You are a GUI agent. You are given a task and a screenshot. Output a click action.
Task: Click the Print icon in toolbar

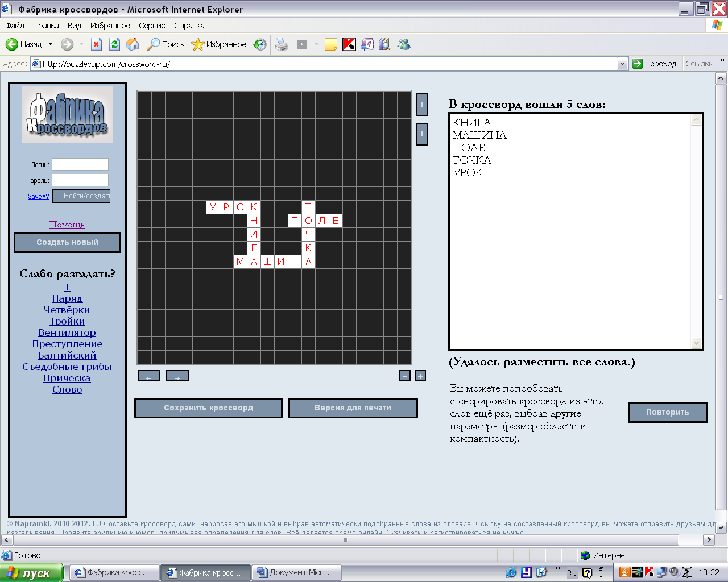282,44
